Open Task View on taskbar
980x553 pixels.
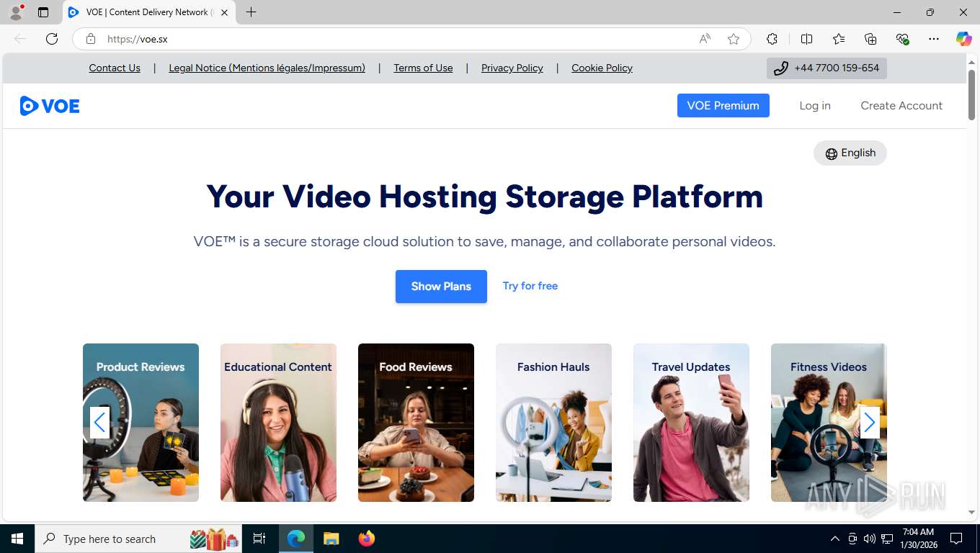pyautogui.click(x=259, y=539)
